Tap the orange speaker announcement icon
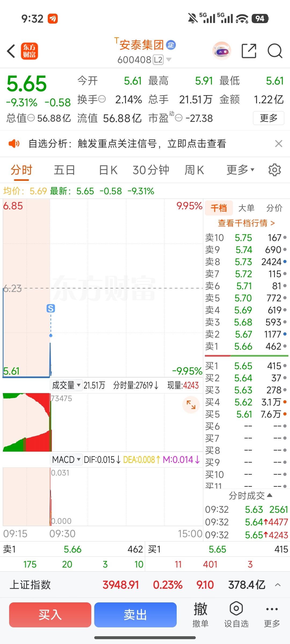Image resolution: width=290 pixels, height=644 pixels. click(x=14, y=144)
